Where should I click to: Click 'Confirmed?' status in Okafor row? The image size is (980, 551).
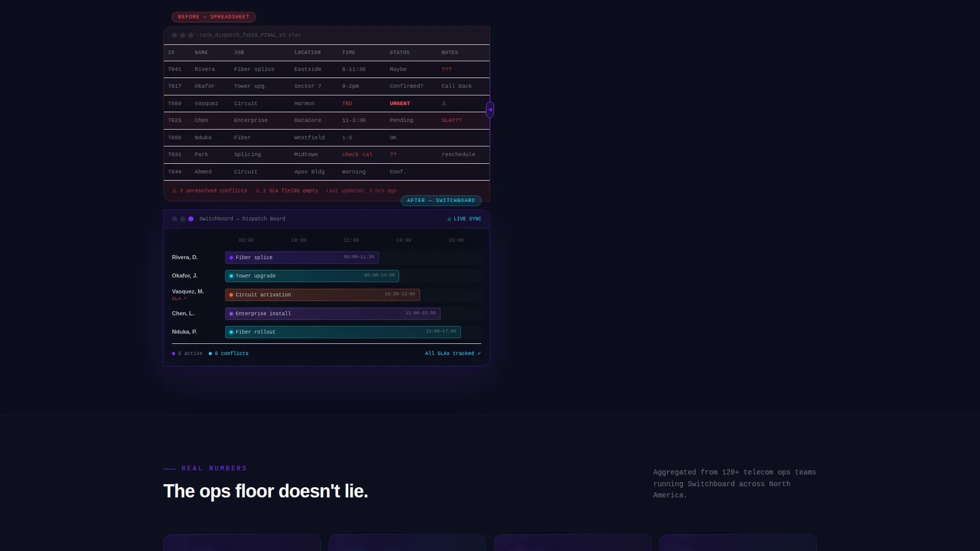406,86
